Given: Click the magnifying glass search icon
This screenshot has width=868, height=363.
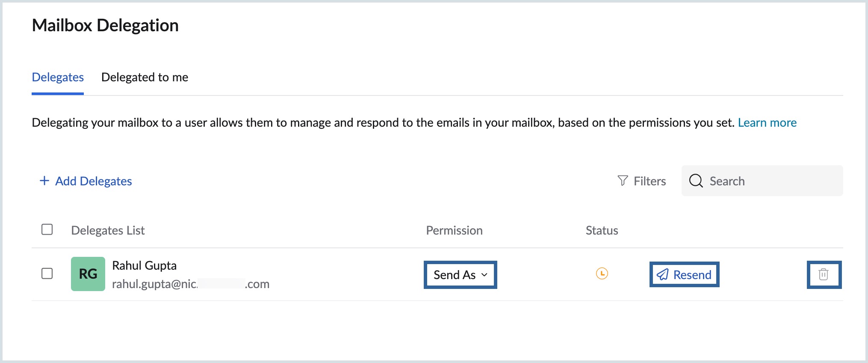Looking at the screenshot, I should (696, 181).
